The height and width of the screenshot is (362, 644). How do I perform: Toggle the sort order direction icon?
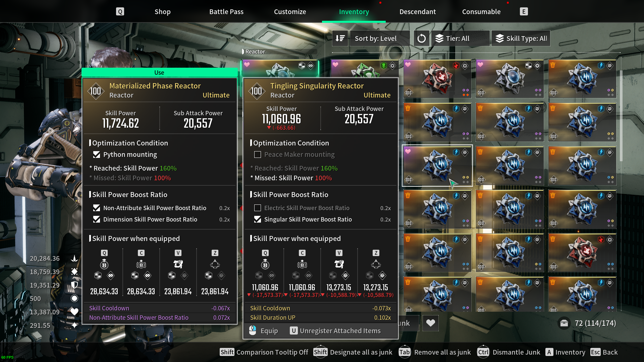(x=340, y=39)
